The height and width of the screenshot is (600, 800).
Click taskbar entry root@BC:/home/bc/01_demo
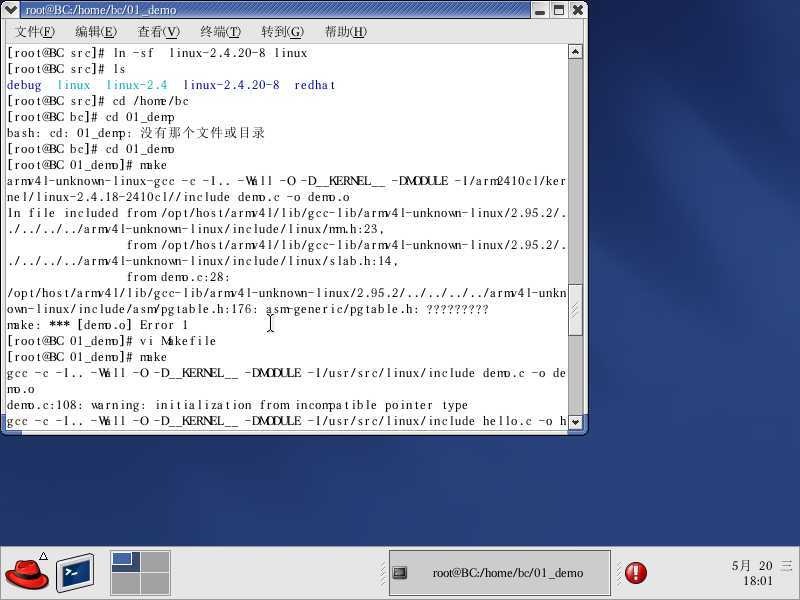(499, 573)
